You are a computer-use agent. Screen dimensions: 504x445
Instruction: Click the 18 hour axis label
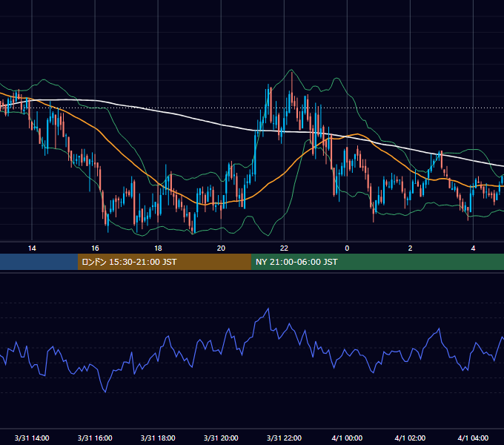pyautogui.click(x=158, y=248)
